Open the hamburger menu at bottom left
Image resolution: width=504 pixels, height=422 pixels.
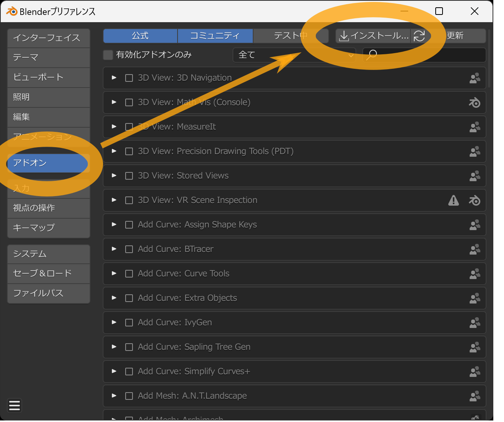click(15, 406)
